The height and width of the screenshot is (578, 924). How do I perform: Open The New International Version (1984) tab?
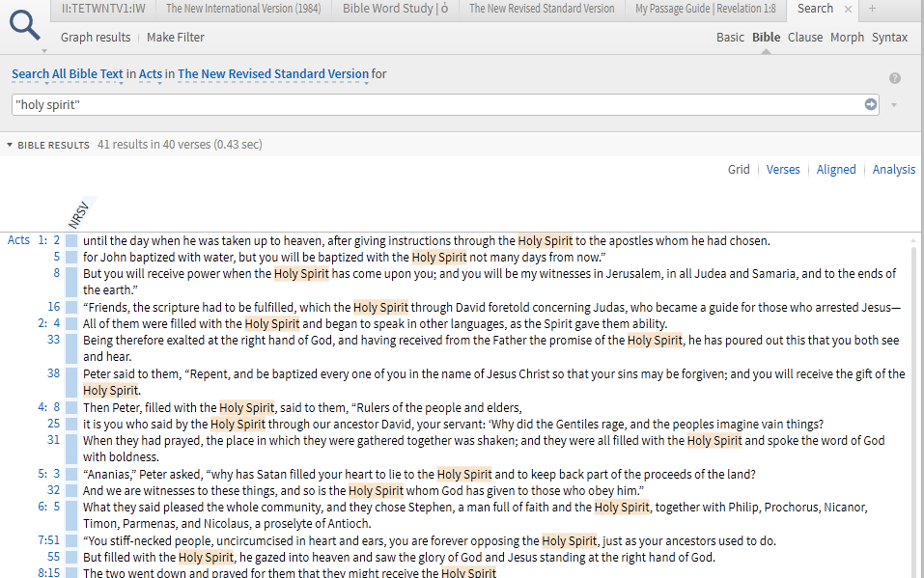243,9
